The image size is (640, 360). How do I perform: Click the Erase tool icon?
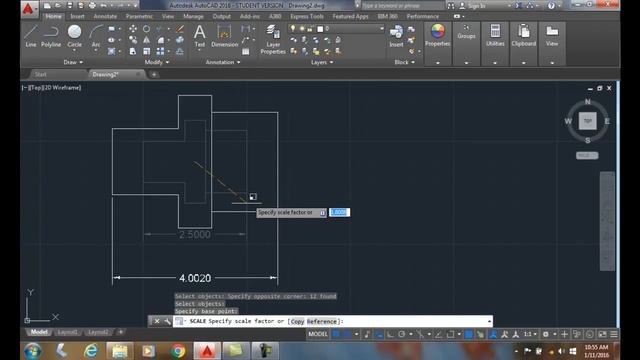point(180,29)
